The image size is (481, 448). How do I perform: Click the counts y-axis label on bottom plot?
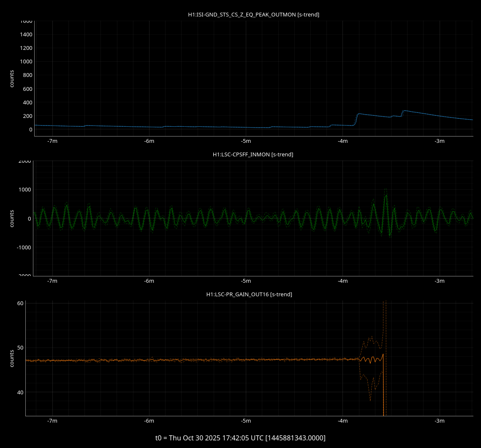12,358
